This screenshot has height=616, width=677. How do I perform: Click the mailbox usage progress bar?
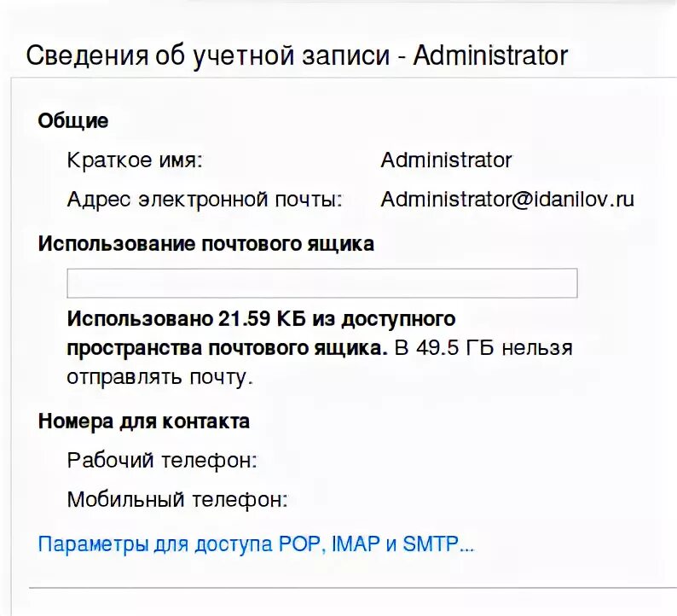click(x=322, y=283)
